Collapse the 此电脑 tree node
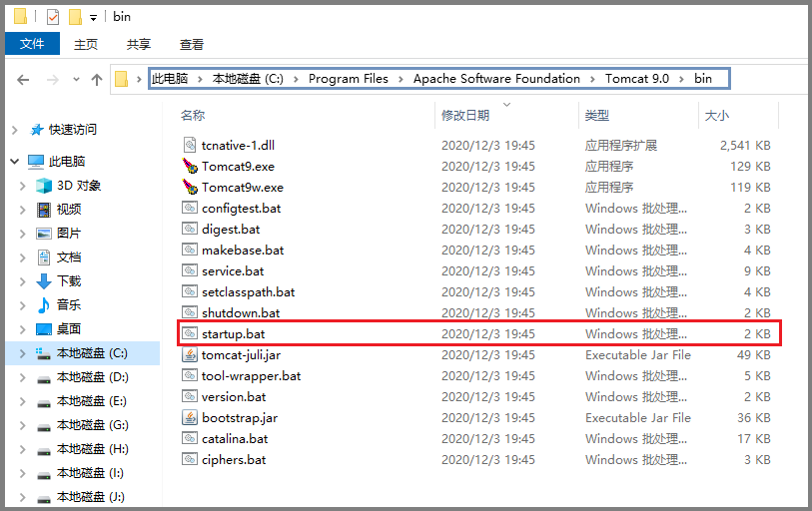Viewport: 812px width, 511px height. click(x=15, y=162)
